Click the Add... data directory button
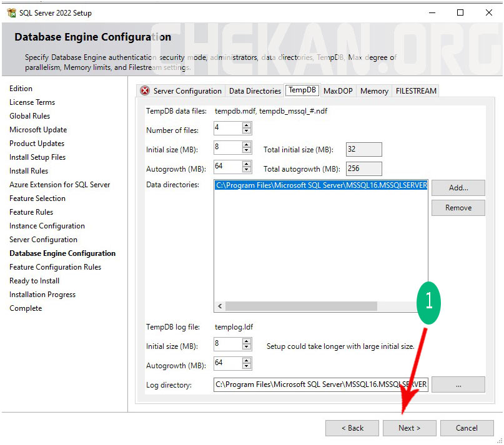504x445 pixels. [x=458, y=188]
